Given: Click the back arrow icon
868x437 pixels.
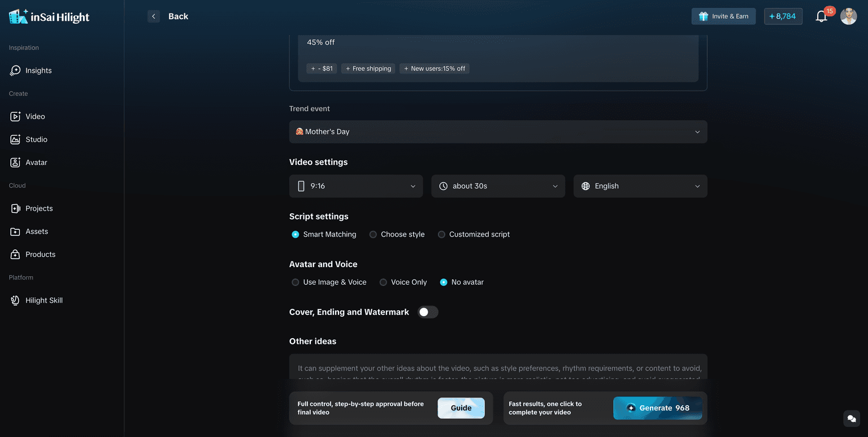Looking at the screenshot, I should (x=154, y=16).
